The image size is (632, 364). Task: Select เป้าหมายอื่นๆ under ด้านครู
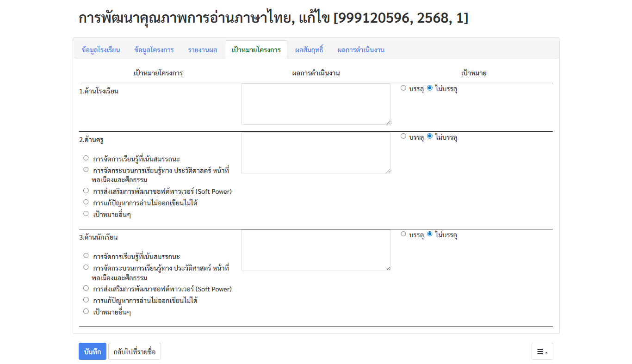coord(86,214)
